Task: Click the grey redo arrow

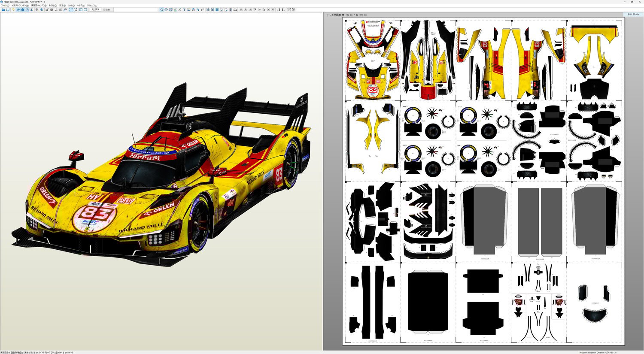Action: (202, 10)
